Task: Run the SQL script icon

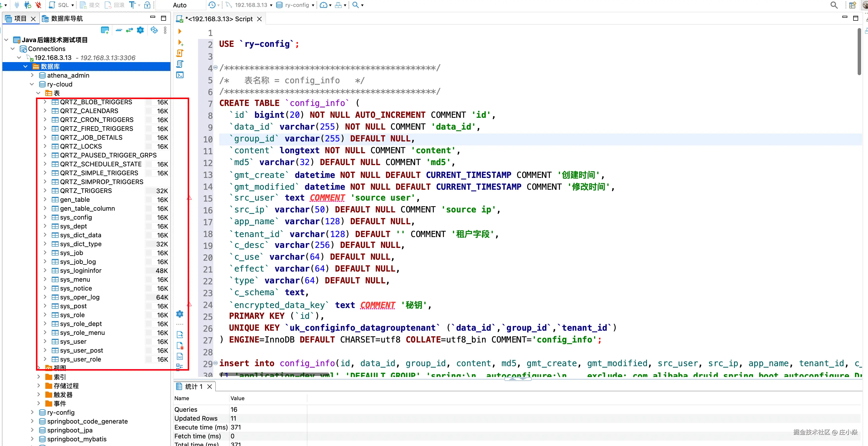Action: 180,53
